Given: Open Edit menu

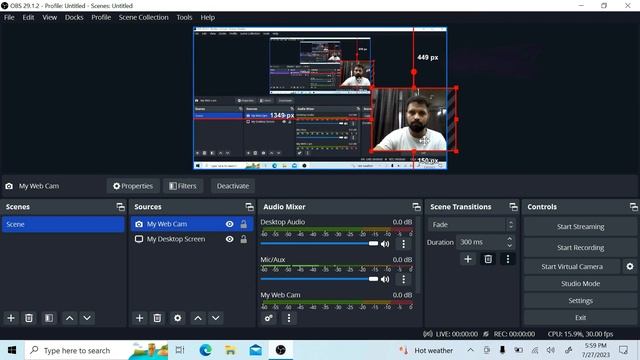Looking at the screenshot, I should pos(28,17).
